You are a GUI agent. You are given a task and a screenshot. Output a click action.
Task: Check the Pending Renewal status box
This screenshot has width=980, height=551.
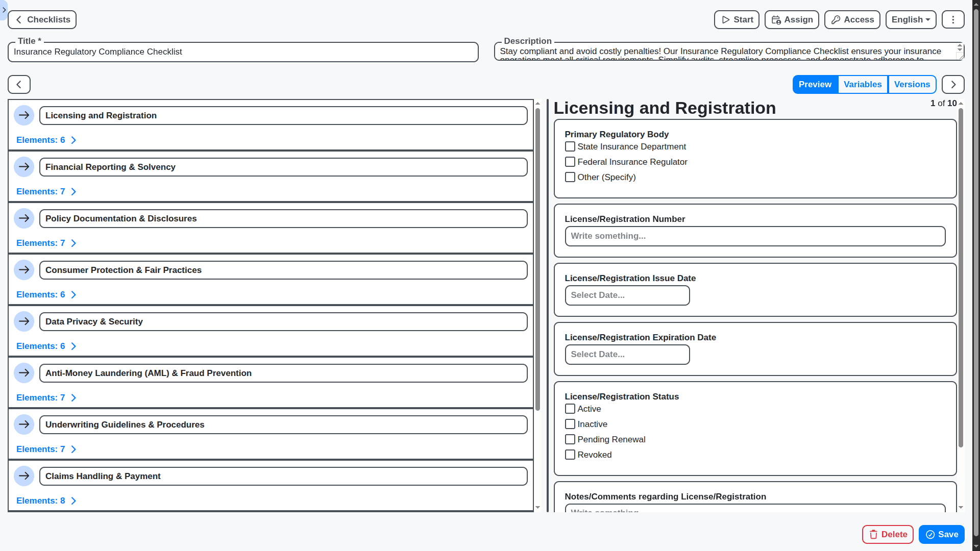pos(570,439)
